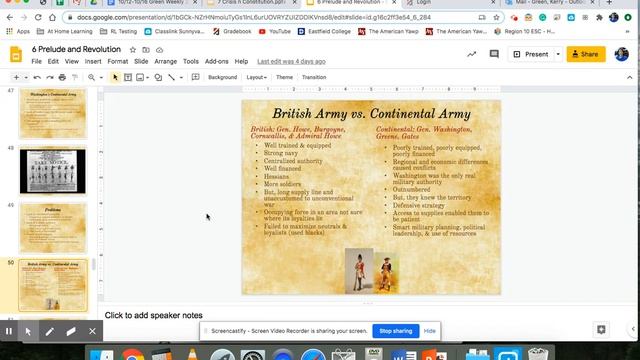Click the insert image icon

pos(140,77)
